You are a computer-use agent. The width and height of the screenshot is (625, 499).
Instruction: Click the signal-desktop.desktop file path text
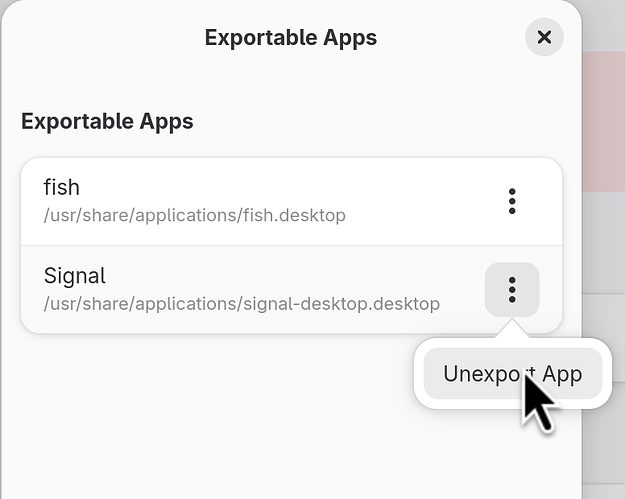[242, 304]
